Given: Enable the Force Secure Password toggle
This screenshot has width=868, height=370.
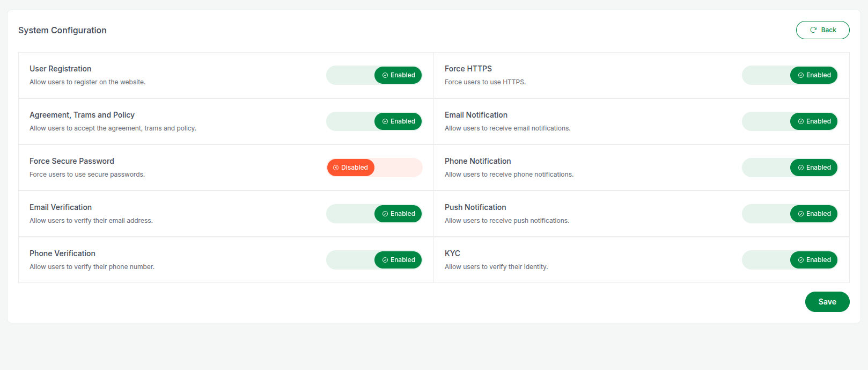Looking at the screenshot, I should 374,168.
